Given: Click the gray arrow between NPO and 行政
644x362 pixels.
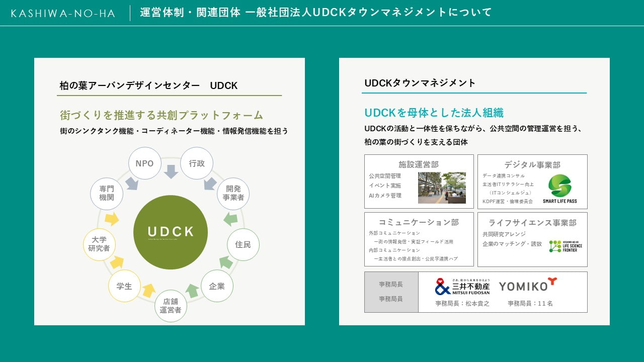Looking at the screenshot, I should [171, 171].
